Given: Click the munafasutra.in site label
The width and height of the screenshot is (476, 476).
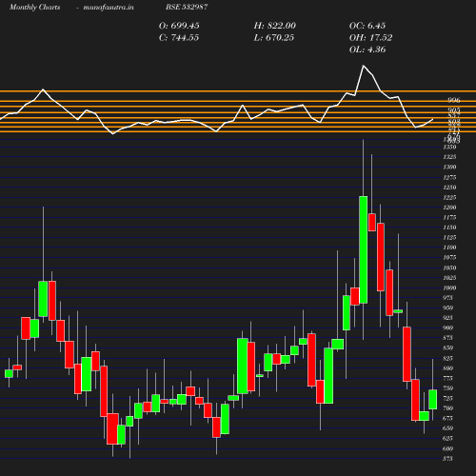Looking at the screenshot, I should (109, 7).
